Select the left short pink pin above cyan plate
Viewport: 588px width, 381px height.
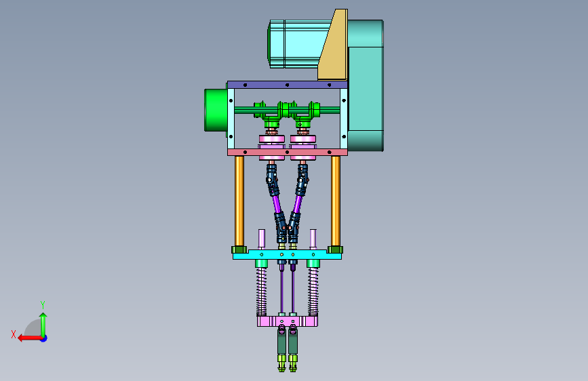pyautogui.click(x=262, y=239)
